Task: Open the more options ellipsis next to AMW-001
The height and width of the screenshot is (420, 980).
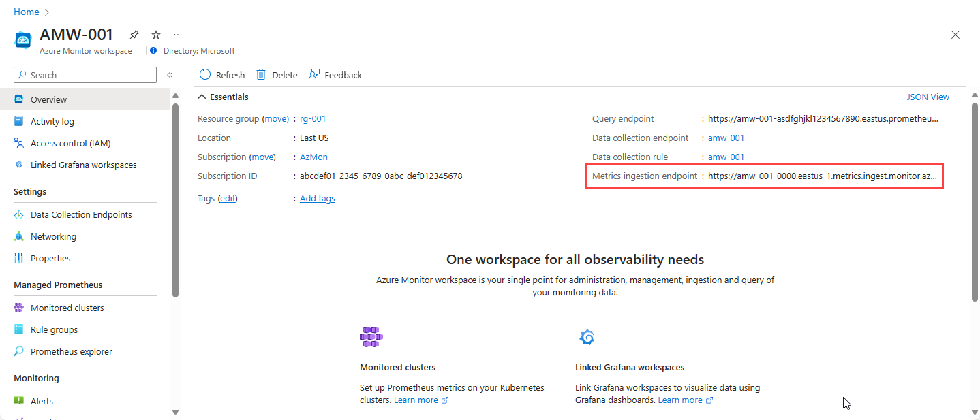Action: point(178,35)
